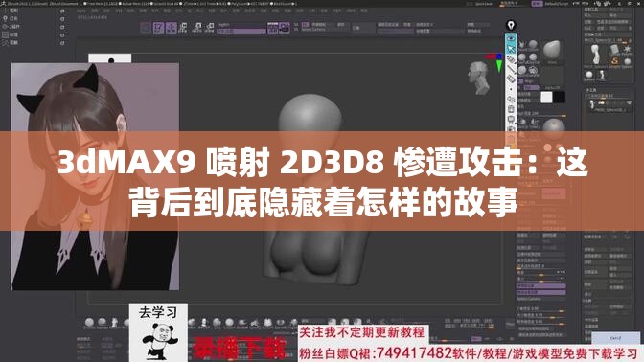Open the large current brush thumbnail
Screen dimensions: 644x362
(552, 51)
